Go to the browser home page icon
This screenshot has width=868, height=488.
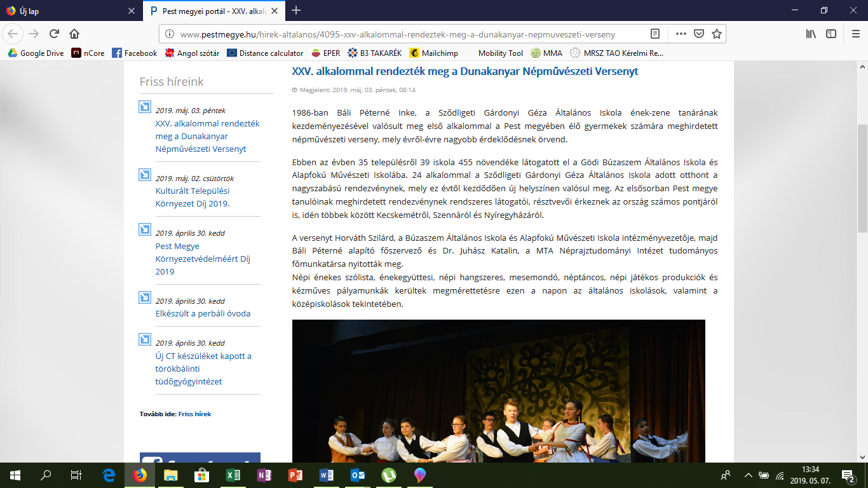click(x=74, y=34)
